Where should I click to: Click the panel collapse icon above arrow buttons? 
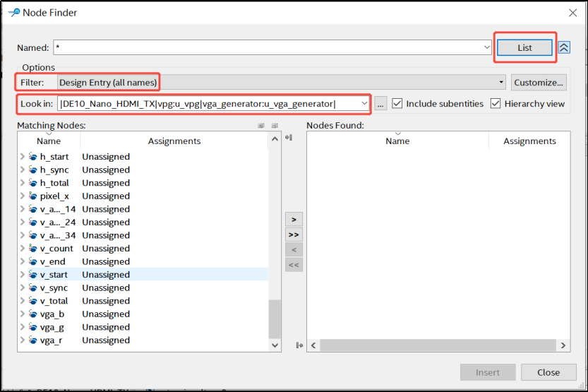pos(289,138)
